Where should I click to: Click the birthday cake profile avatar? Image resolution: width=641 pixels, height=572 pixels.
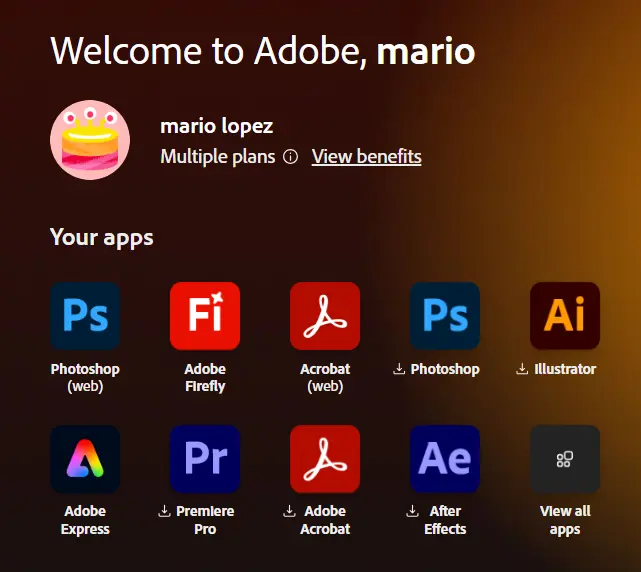(90, 140)
